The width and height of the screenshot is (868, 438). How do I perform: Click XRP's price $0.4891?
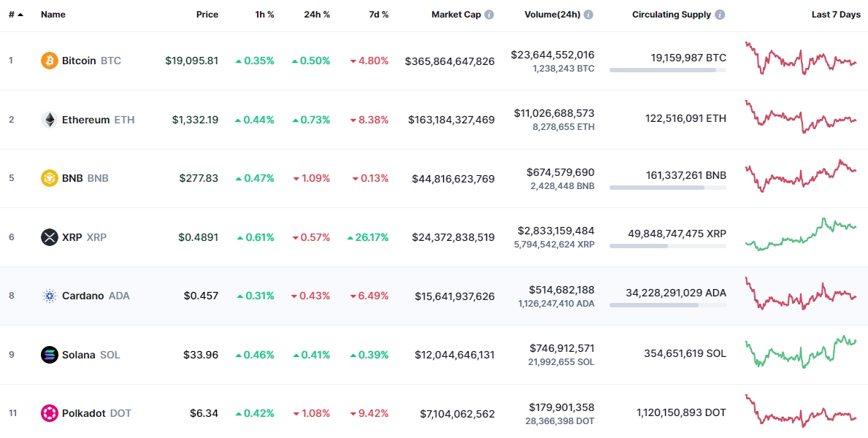pos(198,237)
